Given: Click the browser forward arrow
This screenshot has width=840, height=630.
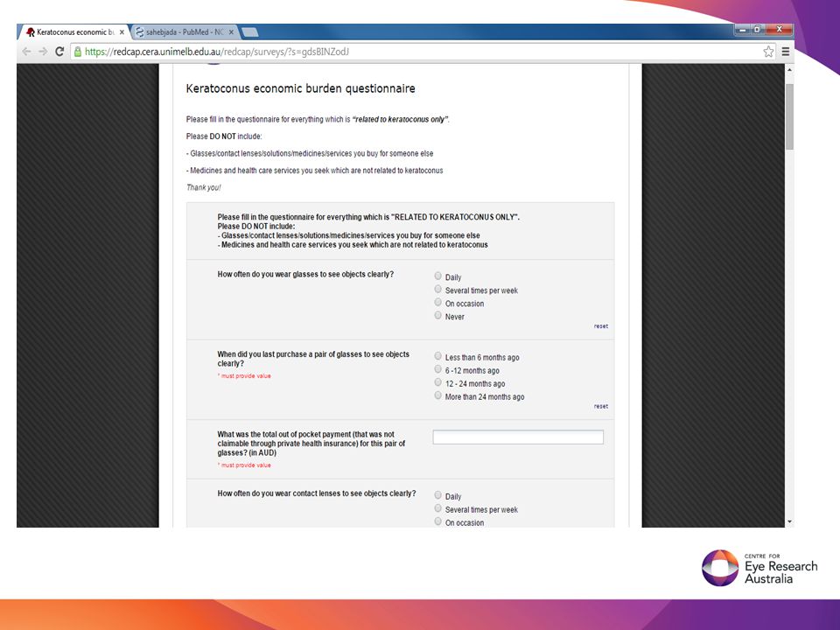Looking at the screenshot, I should point(43,52).
